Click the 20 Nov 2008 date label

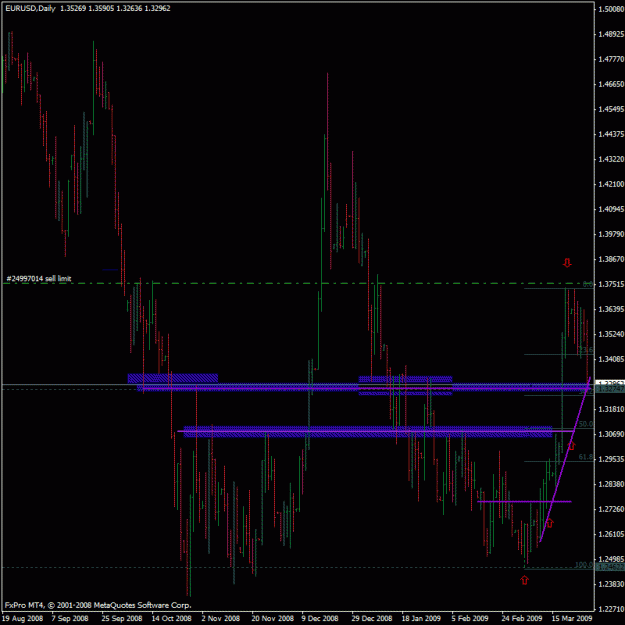click(272, 618)
